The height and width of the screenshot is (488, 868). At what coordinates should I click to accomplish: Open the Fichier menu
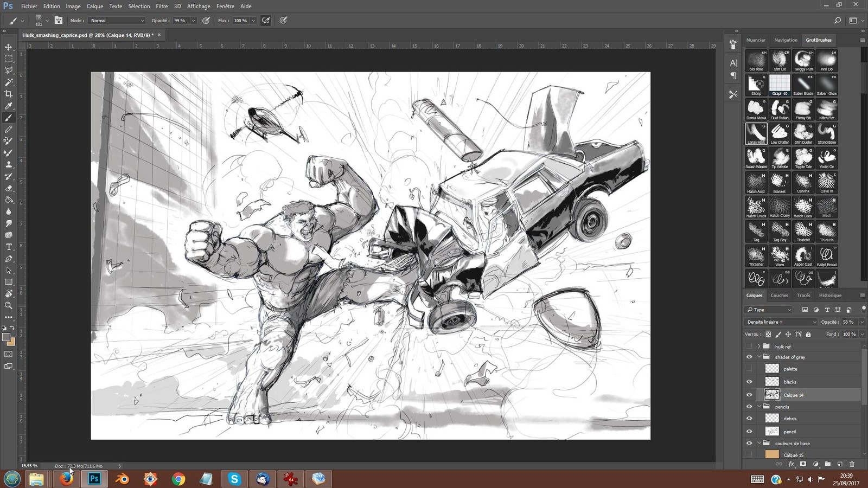(x=29, y=6)
